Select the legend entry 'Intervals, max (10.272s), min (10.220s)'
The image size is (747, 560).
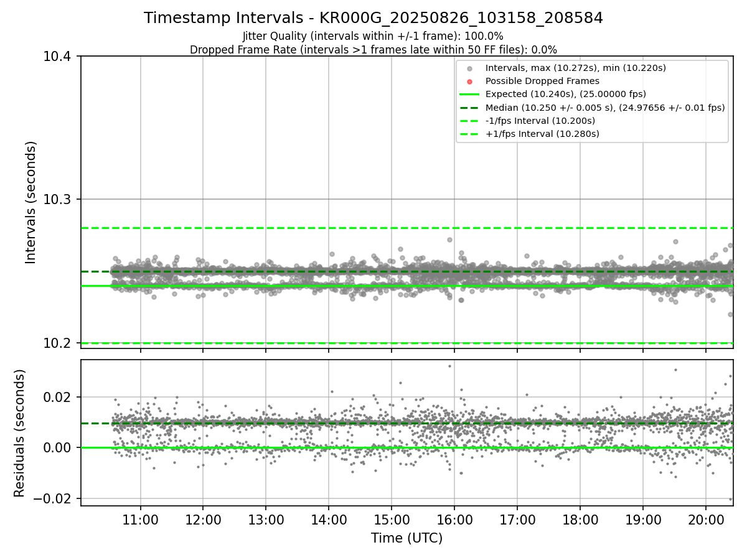click(576, 68)
